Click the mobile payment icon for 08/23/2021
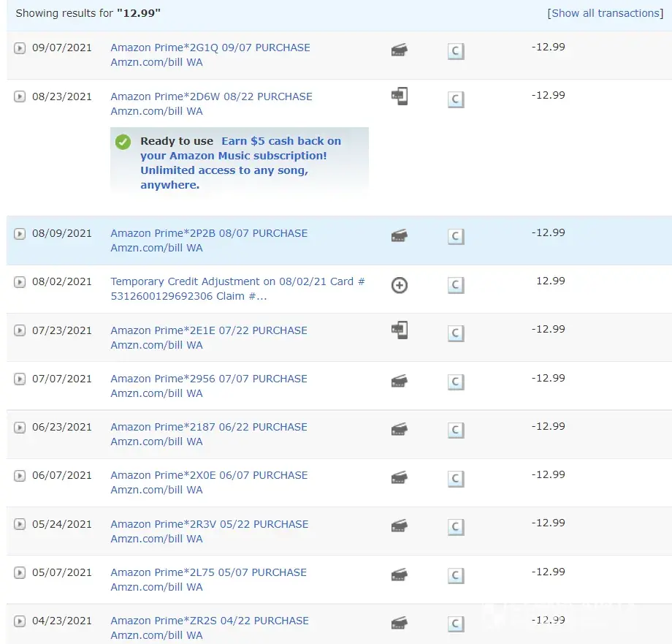The height and width of the screenshot is (644, 672). pyautogui.click(x=399, y=96)
